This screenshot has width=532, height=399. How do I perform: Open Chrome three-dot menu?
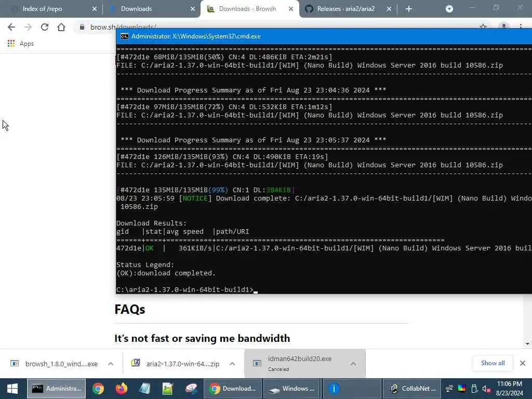[x=521, y=26]
